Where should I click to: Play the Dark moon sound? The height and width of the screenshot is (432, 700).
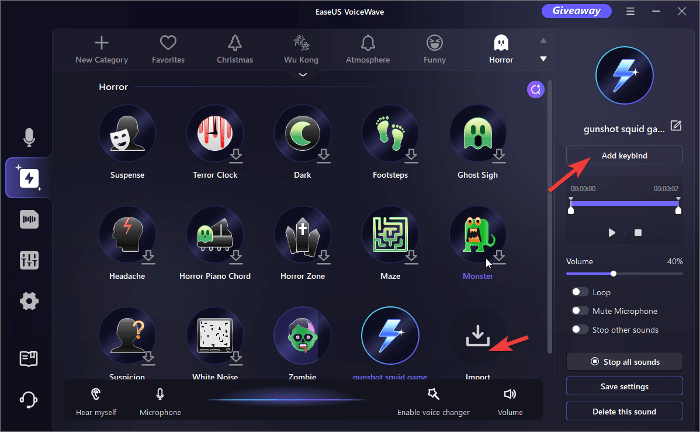(303, 133)
